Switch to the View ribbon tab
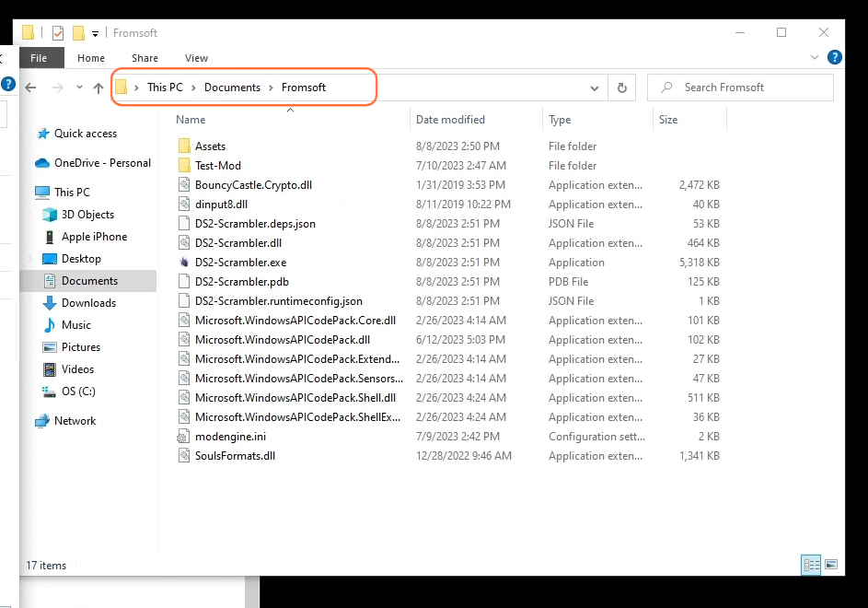This screenshot has width=868, height=608. 196,58
